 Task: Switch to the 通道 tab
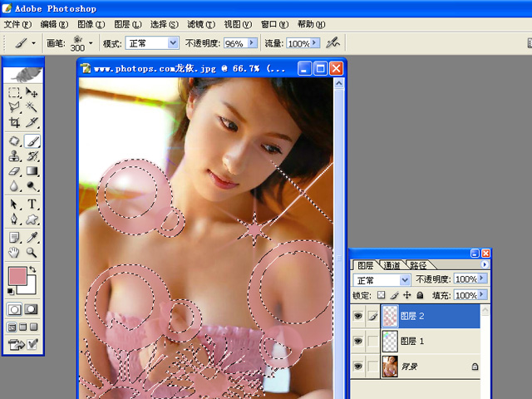[392, 265]
